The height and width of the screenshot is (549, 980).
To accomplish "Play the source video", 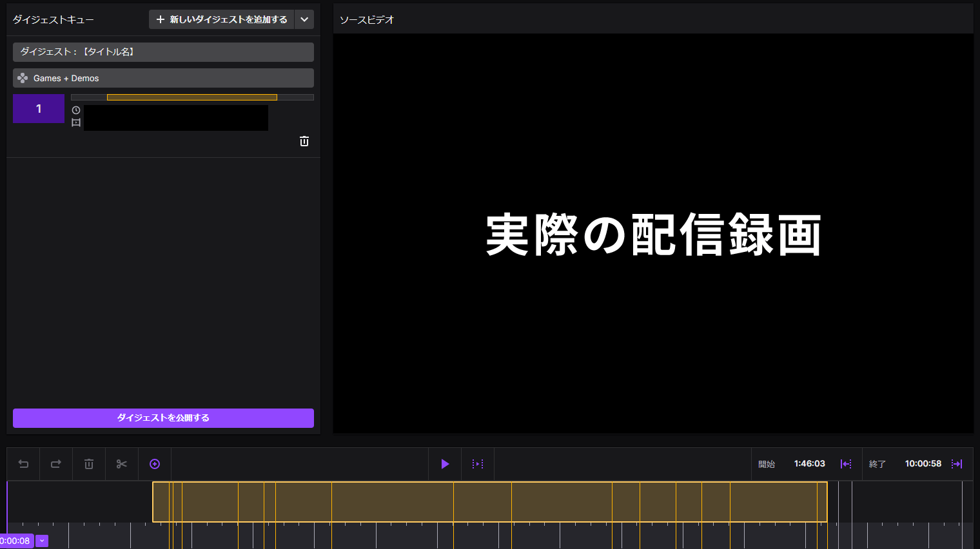I will coord(445,464).
